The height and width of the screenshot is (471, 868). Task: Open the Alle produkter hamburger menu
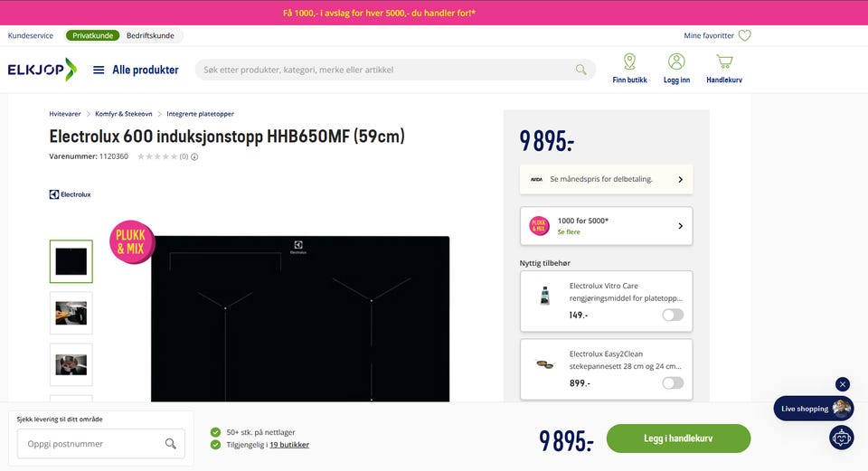tap(99, 70)
